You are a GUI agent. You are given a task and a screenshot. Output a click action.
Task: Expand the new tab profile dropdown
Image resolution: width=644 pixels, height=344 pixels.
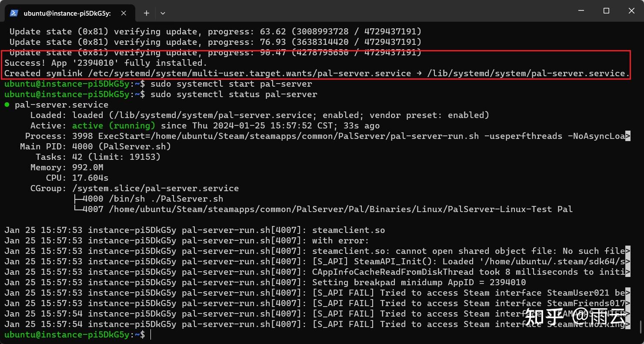(163, 13)
